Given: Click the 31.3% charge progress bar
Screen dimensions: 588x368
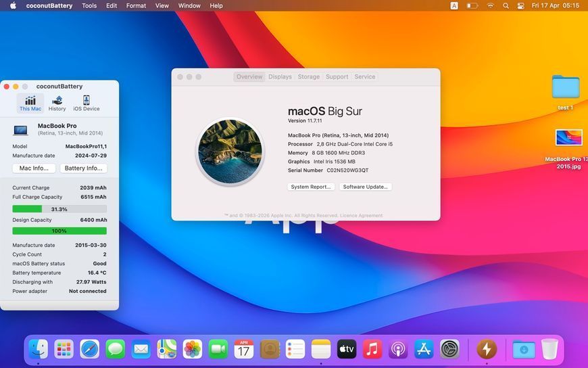Looking at the screenshot, I should pos(59,209).
